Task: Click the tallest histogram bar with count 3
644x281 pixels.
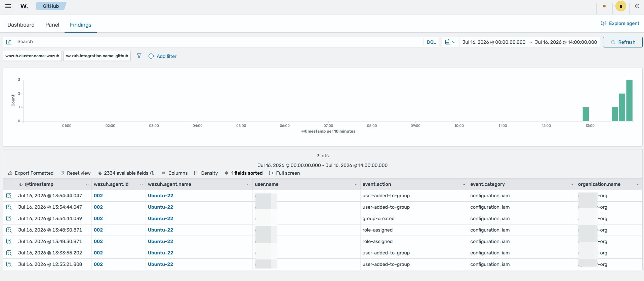Action: (629, 100)
